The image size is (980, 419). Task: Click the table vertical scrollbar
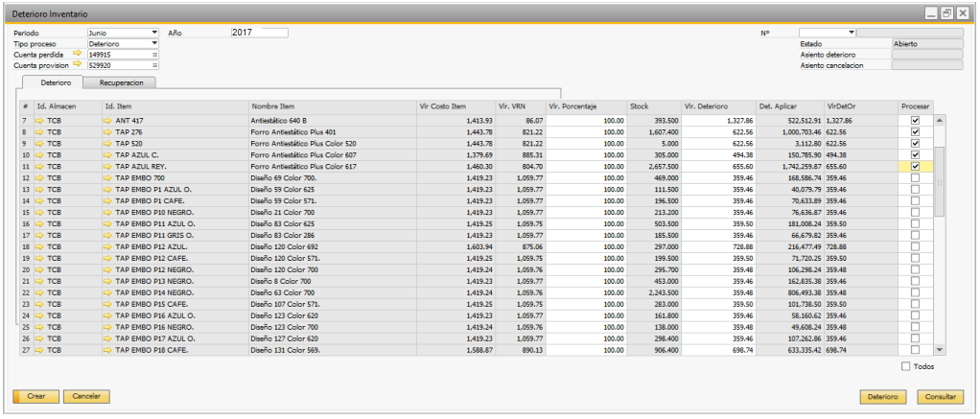click(x=940, y=240)
